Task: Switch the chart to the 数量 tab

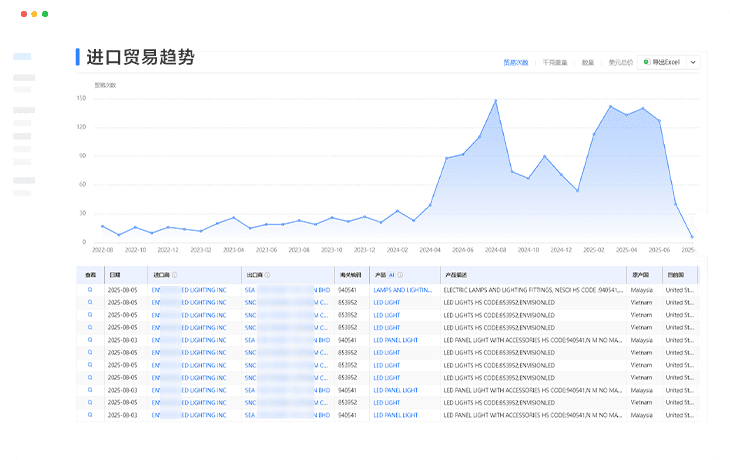Action: click(x=588, y=62)
